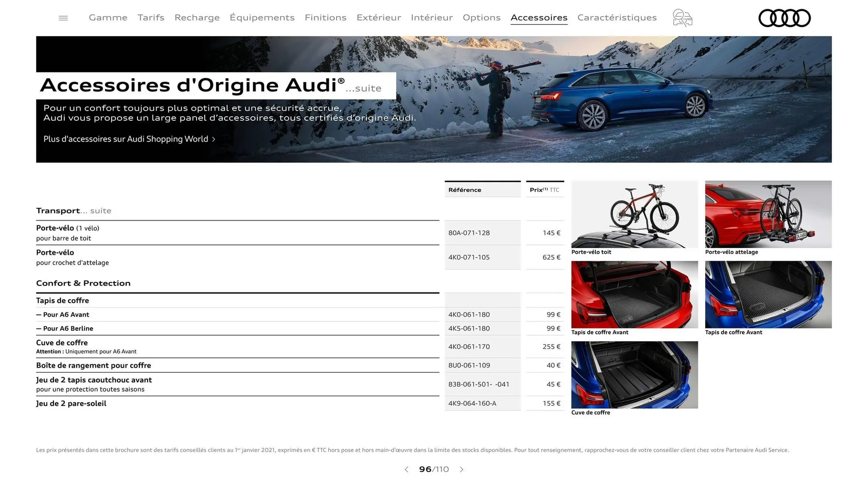The height and width of the screenshot is (488, 868).
Task: Select the 4K0-071-105 reference cell
Action: [482, 257]
